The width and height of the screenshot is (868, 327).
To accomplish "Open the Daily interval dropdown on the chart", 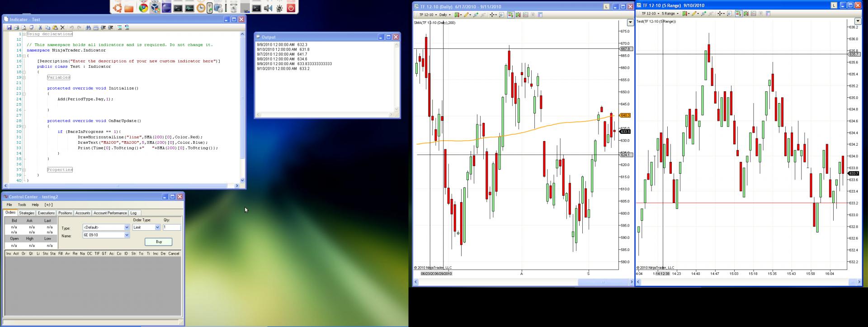I will pyautogui.click(x=445, y=15).
